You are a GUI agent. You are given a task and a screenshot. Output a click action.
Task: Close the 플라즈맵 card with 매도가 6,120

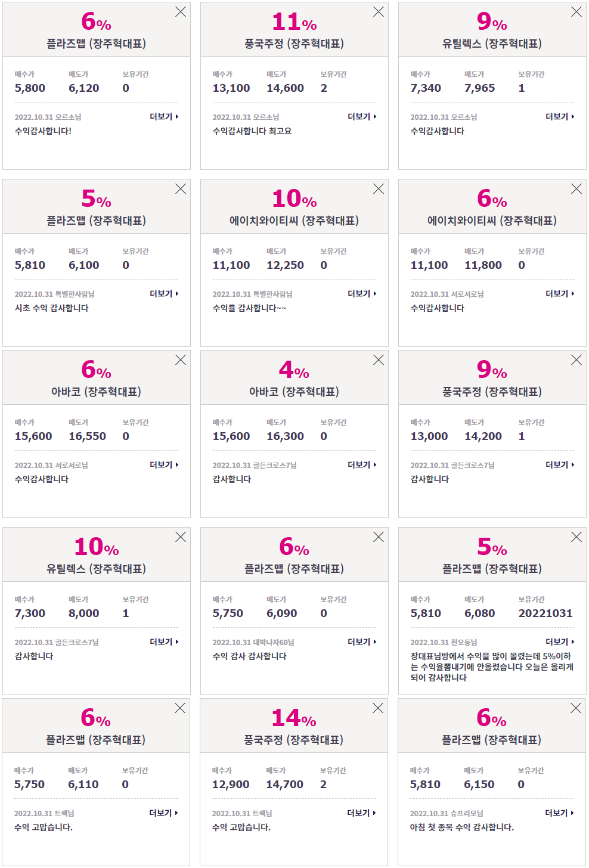pos(181,12)
